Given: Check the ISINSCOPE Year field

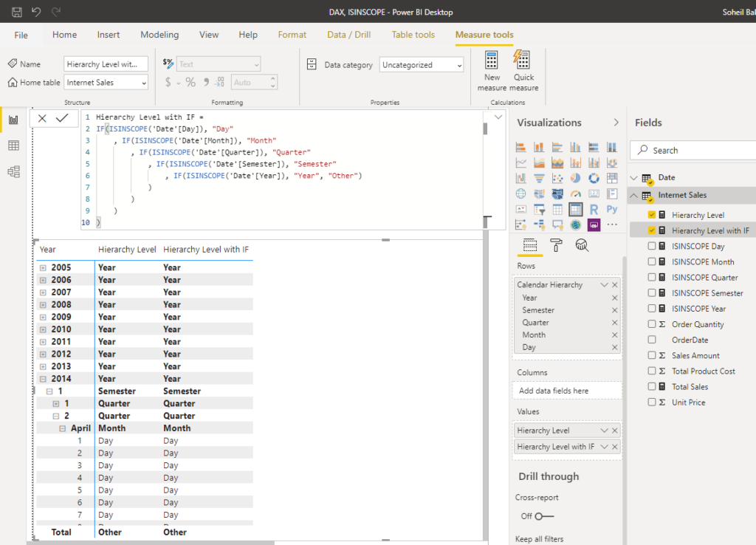Looking at the screenshot, I should coord(652,308).
